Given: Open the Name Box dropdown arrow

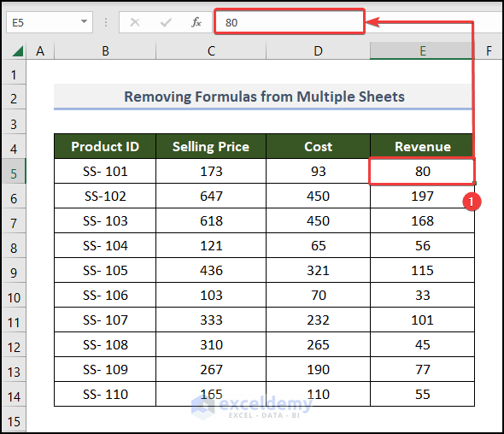Looking at the screenshot, I should [84, 22].
